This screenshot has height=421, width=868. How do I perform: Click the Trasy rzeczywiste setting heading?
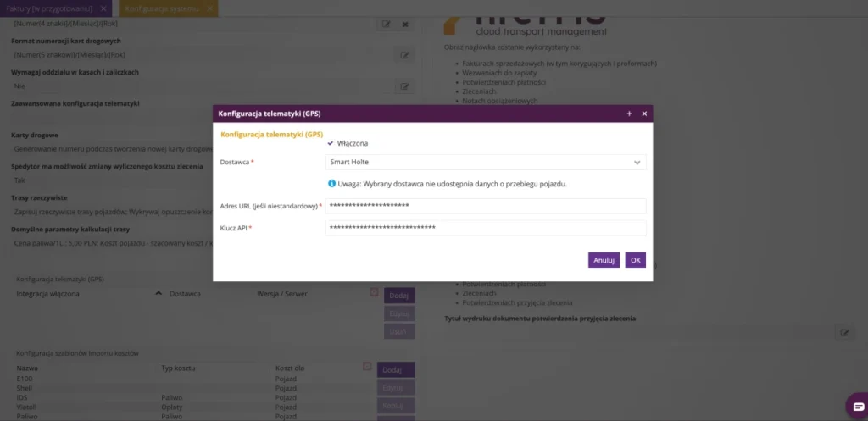click(39, 197)
